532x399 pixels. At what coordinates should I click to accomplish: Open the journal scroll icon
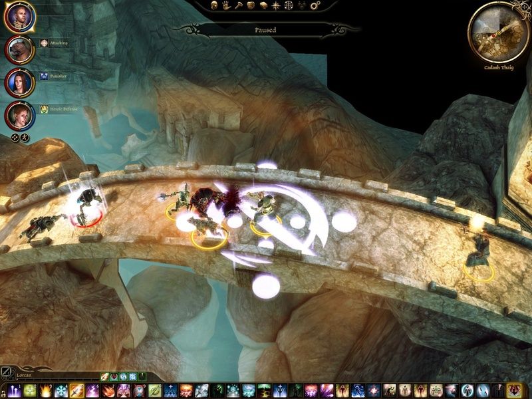[x=263, y=5]
